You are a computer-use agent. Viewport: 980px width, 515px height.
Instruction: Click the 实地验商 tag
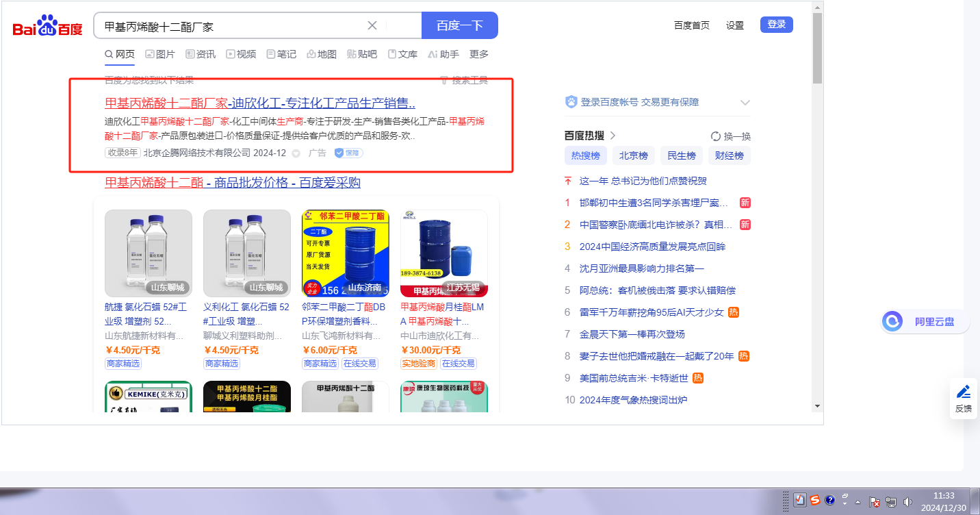(x=418, y=364)
